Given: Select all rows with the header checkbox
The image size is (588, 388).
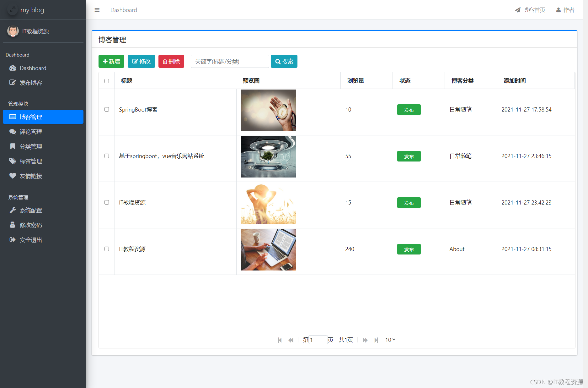Looking at the screenshot, I should [107, 81].
